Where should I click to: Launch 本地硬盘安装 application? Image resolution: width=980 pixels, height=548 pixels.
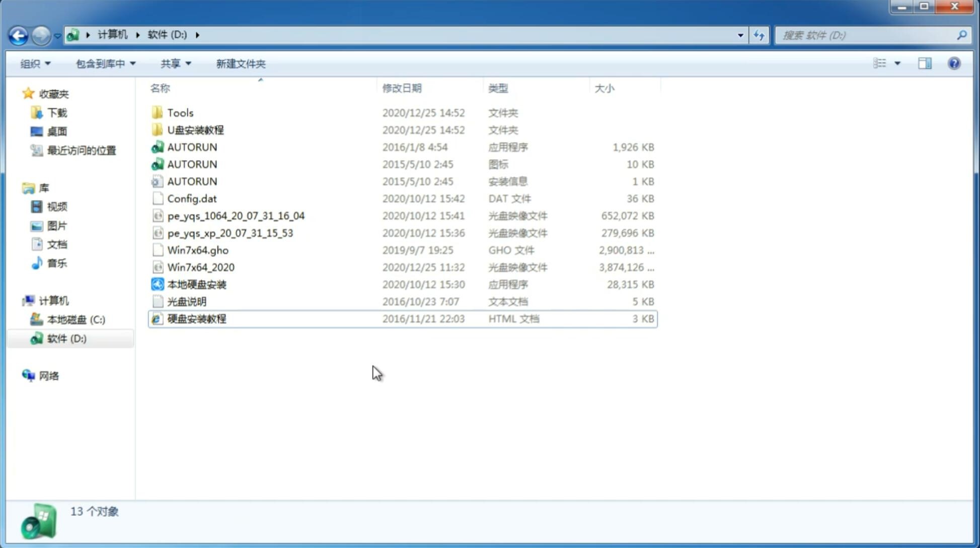[x=196, y=284]
